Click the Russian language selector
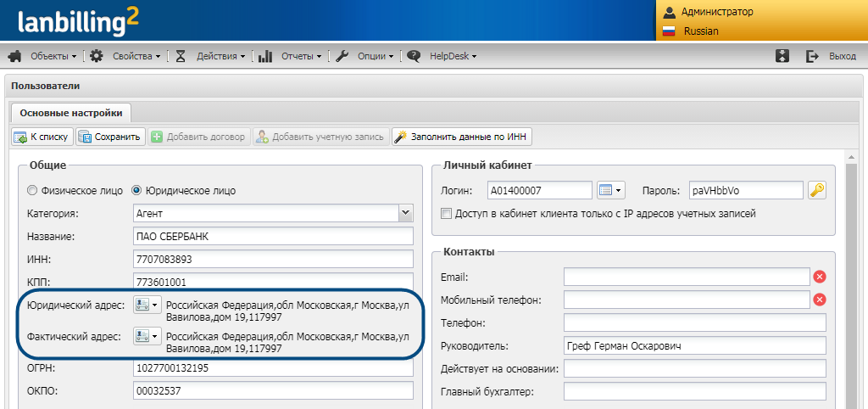The width and height of the screenshot is (868, 409). [701, 31]
